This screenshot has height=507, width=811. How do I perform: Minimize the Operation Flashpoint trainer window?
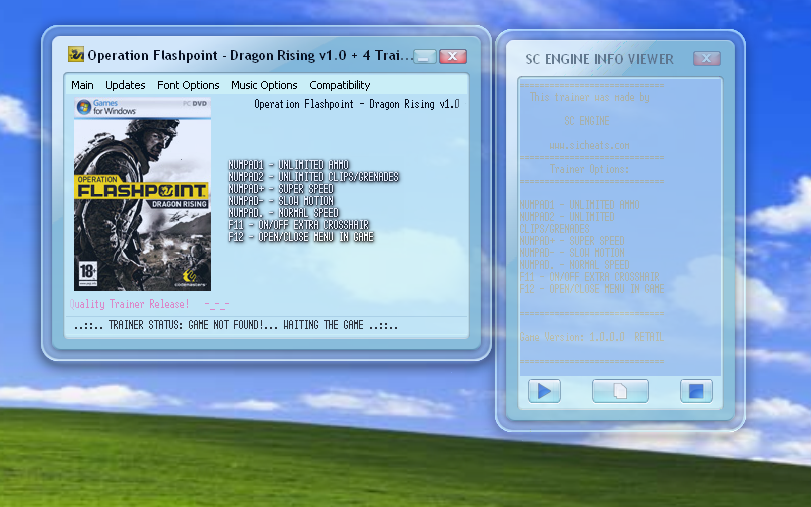425,56
